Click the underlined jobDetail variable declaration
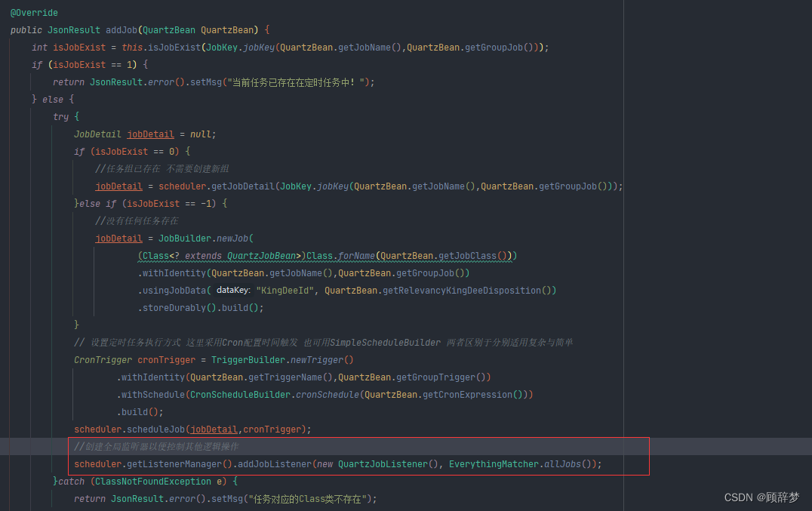Image resolution: width=812 pixels, height=511 pixels. click(x=150, y=134)
